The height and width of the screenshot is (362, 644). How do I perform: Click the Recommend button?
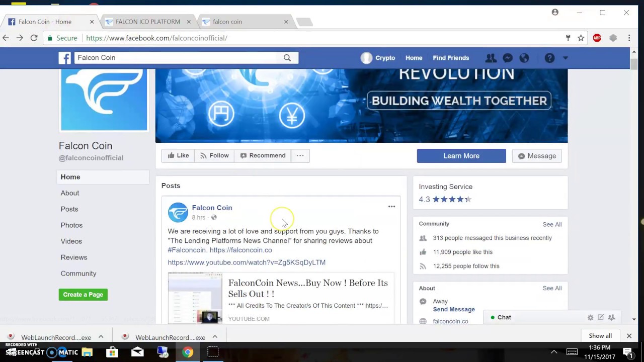click(x=263, y=155)
